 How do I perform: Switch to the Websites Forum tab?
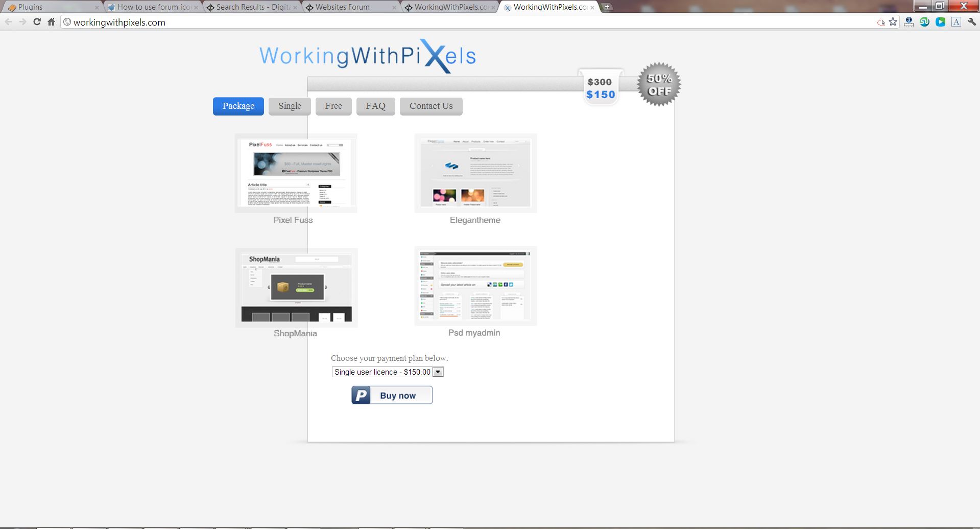(x=350, y=7)
